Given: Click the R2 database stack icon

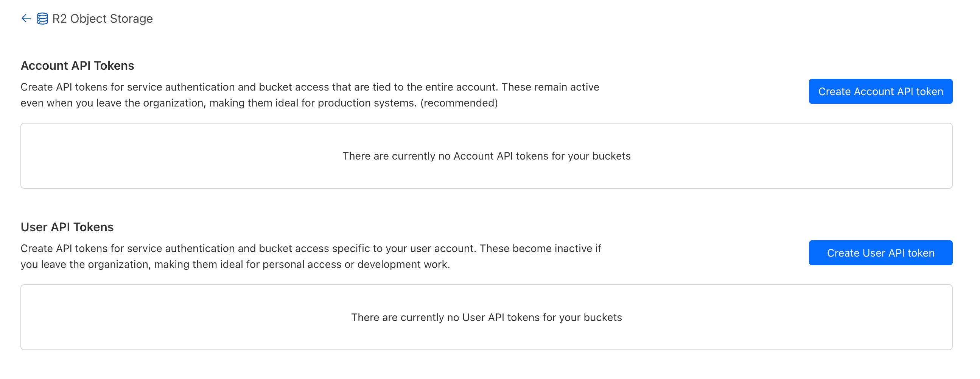Looking at the screenshot, I should (x=42, y=19).
